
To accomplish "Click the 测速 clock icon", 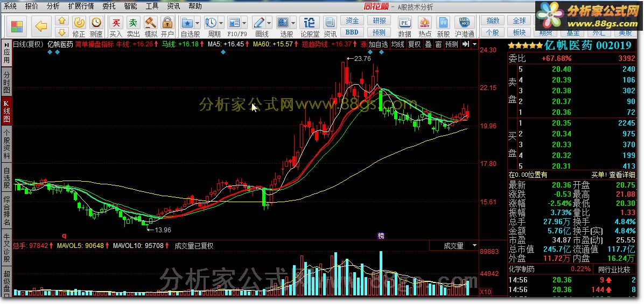I will [96, 23].
